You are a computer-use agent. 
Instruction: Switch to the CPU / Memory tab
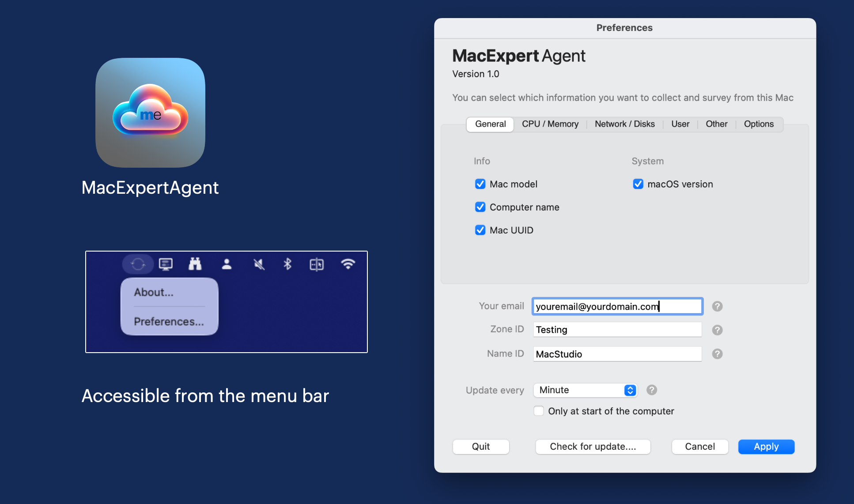pyautogui.click(x=550, y=124)
